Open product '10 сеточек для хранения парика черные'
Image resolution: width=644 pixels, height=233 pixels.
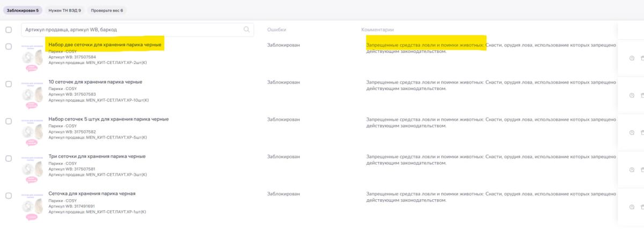tap(95, 81)
